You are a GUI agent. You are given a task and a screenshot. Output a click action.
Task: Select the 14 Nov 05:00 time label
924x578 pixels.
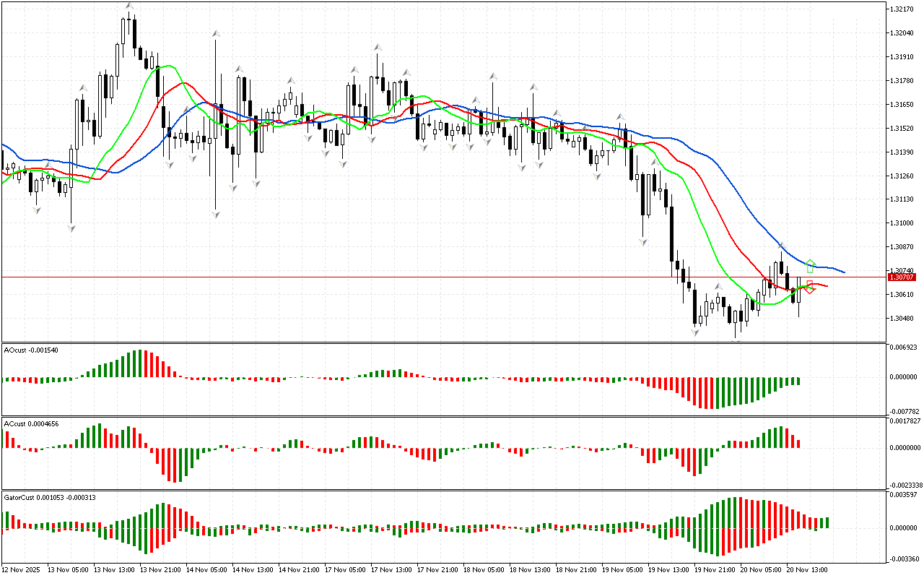point(207,569)
